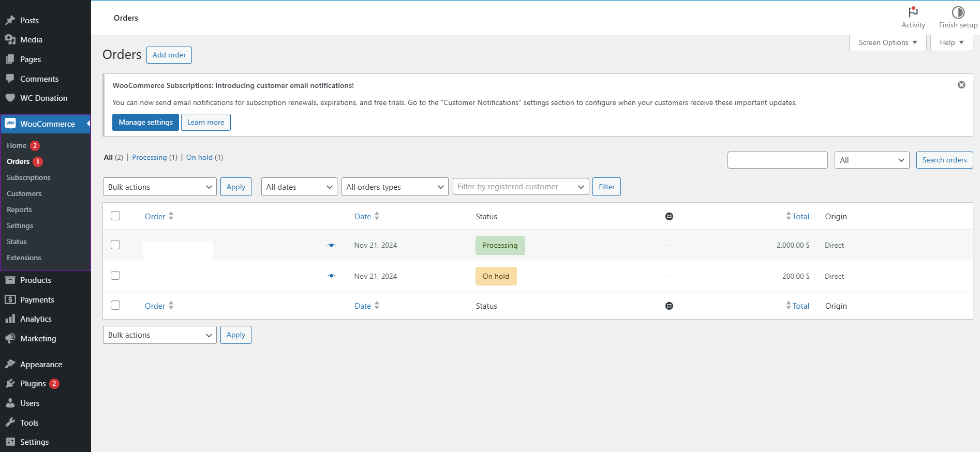Click the Comments bubble icon

[10, 79]
